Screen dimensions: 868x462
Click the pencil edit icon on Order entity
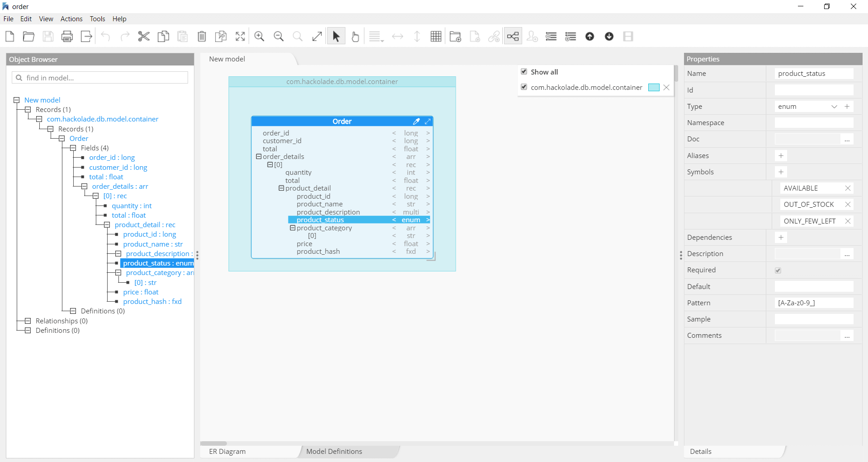click(416, 121)
